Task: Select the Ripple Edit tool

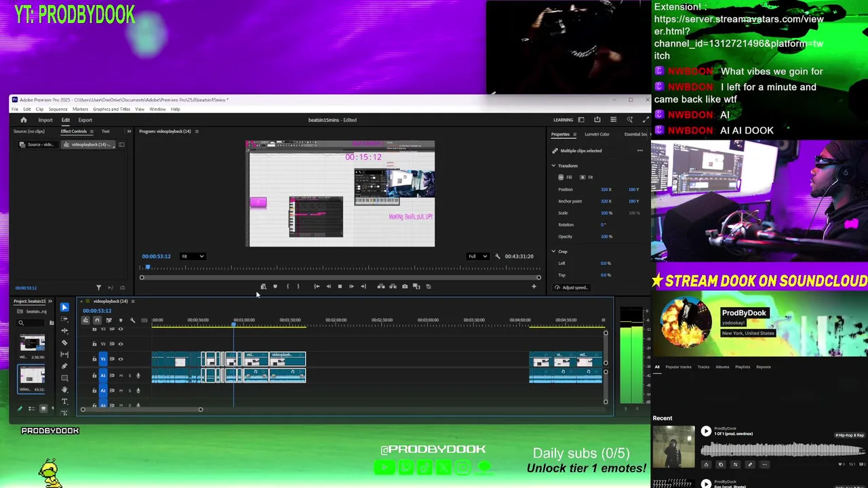Action: (x=64, y=331)
